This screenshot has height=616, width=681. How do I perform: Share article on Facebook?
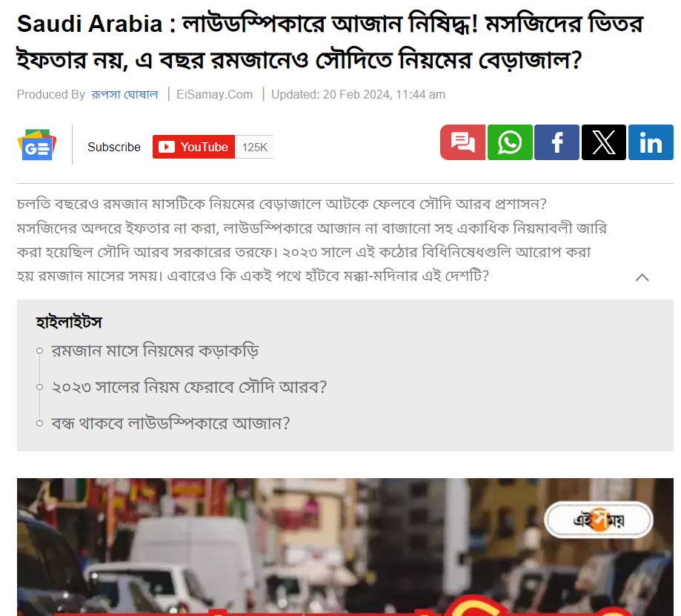[x=557, y=142]
